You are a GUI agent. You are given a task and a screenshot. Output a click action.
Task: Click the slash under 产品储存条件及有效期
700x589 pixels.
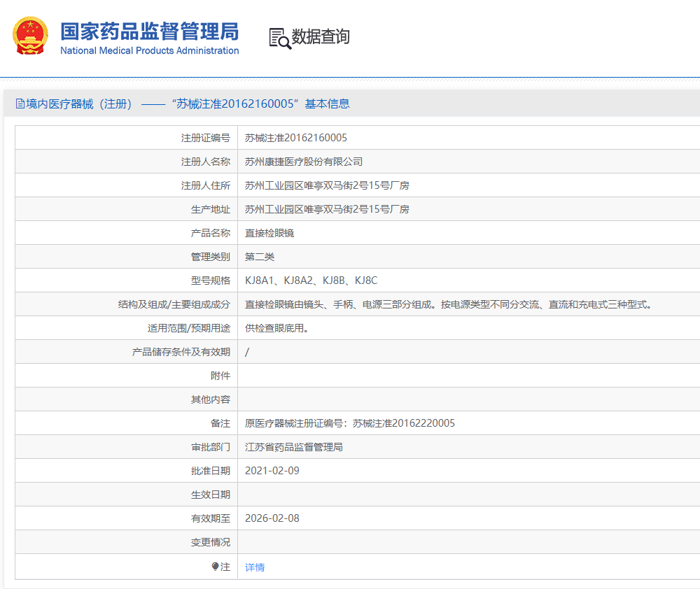pos(247,352)
